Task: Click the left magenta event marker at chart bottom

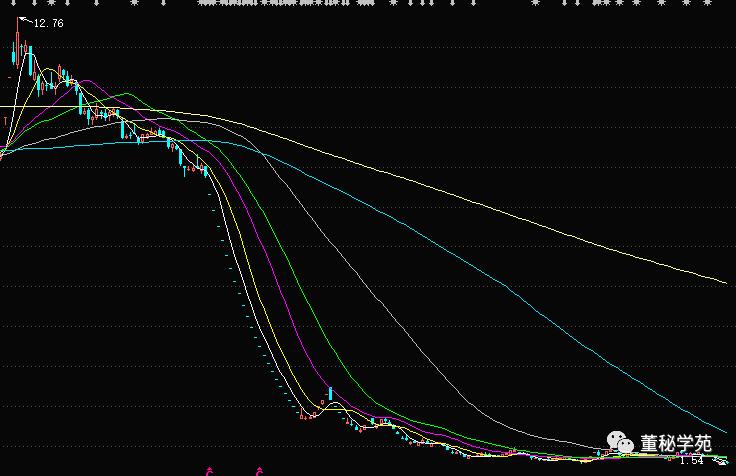Action: (x=209, y=471)
